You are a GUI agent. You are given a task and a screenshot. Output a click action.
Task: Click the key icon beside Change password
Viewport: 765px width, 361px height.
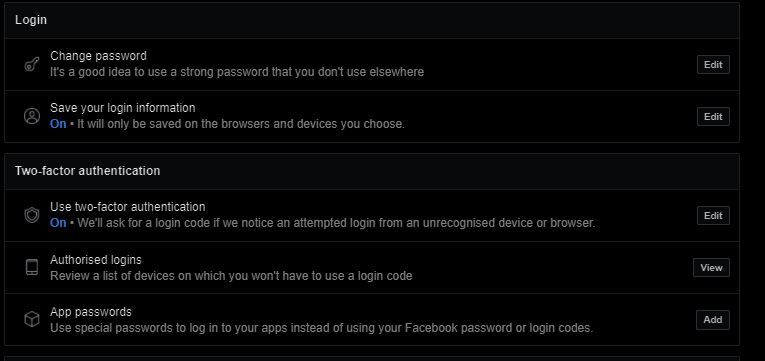point(32,64)
